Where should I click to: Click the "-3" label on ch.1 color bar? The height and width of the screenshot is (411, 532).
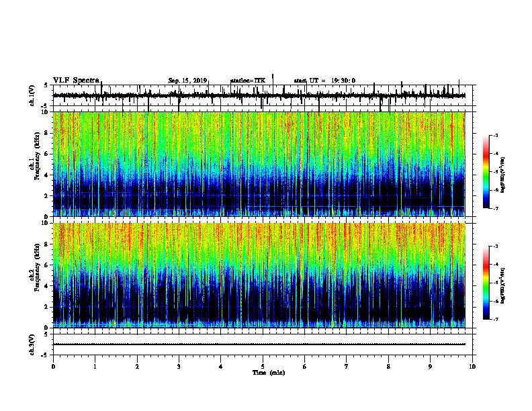tap(496, 136)
